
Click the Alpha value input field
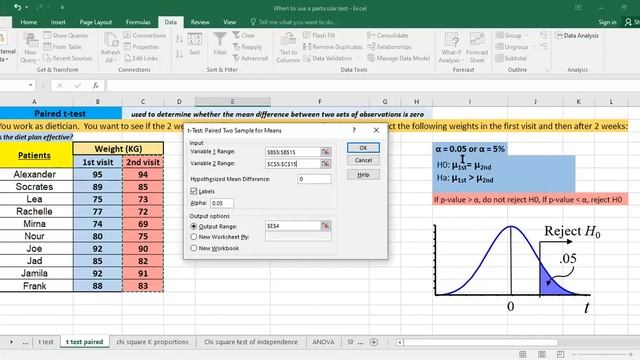pyautogui.click(x=222, y=203)
